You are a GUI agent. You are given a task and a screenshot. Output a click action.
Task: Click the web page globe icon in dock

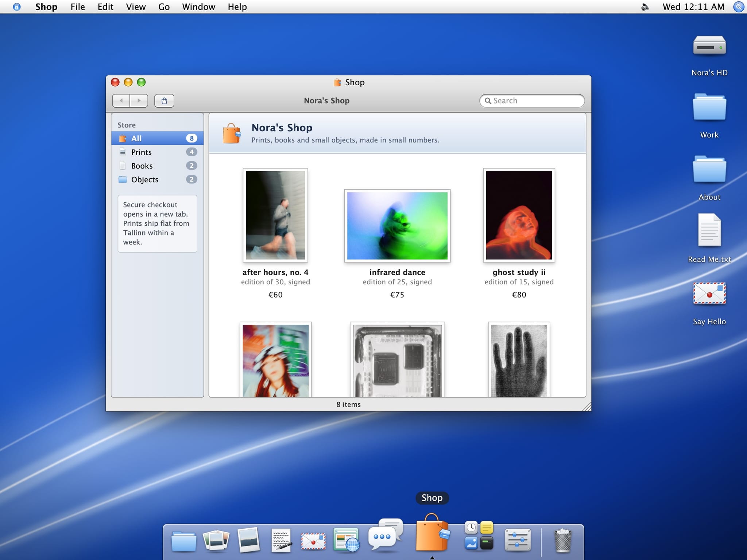[x=346, y=540]
